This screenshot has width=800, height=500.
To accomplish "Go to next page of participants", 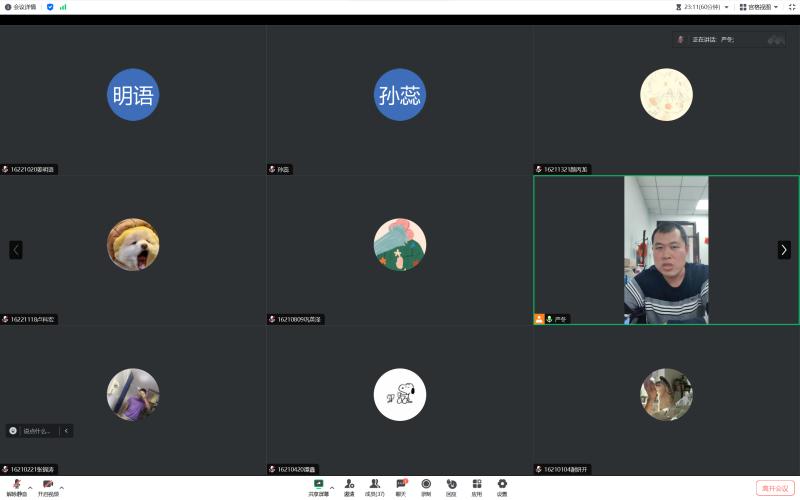I will coord(784,250).
